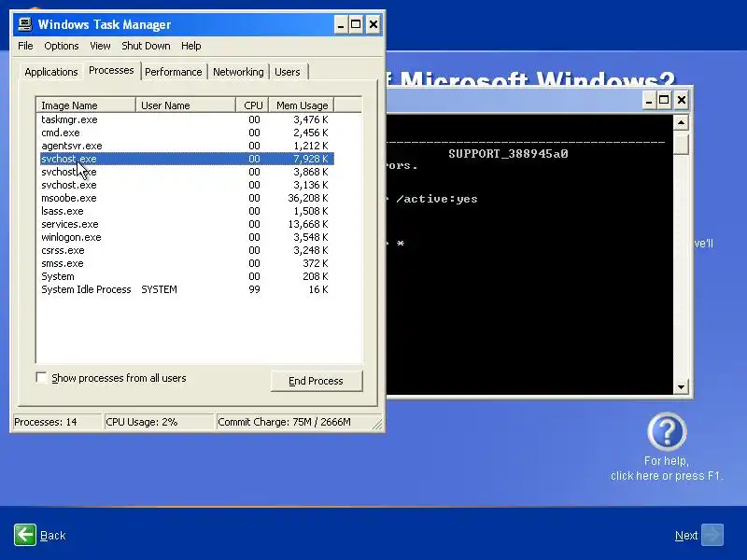Image resolution: width=747 pixels, height=560 pixels.
Task: Click the green Back arrow icon
Action: pos(25,535)
